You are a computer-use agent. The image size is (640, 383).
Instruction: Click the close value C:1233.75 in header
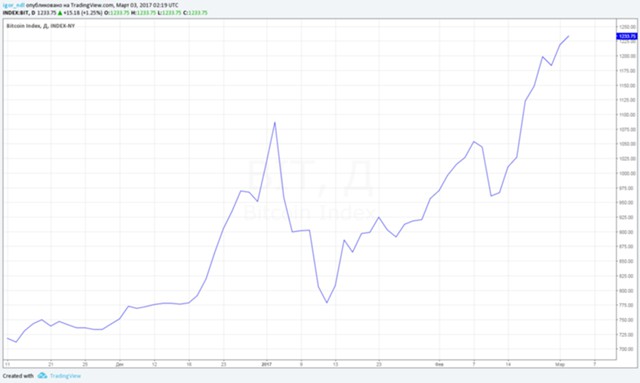click(x=196, y=13)
